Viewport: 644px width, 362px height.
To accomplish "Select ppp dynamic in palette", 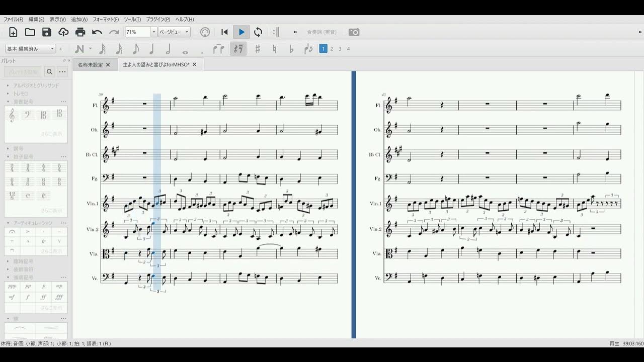I will [13, 286].
